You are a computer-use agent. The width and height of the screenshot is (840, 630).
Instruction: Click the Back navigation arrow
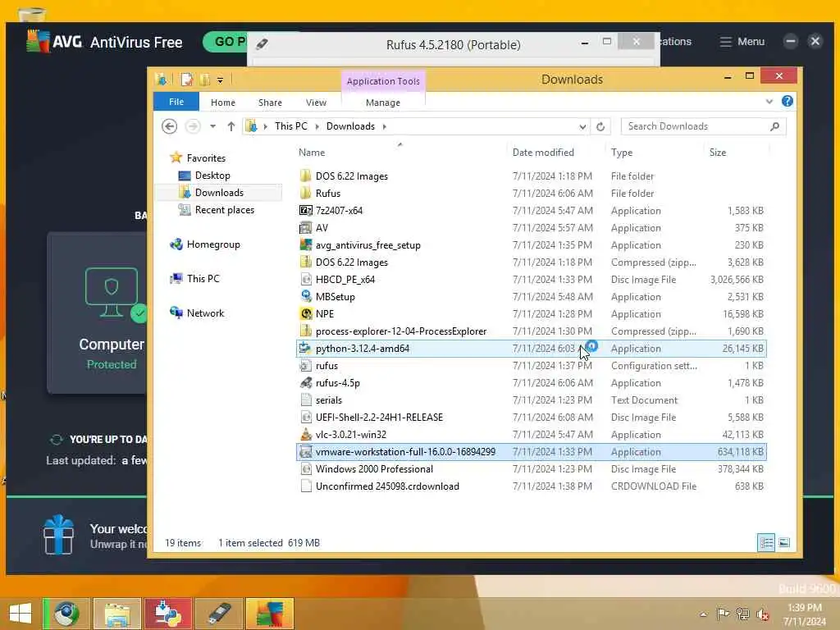tap(169, 126)
